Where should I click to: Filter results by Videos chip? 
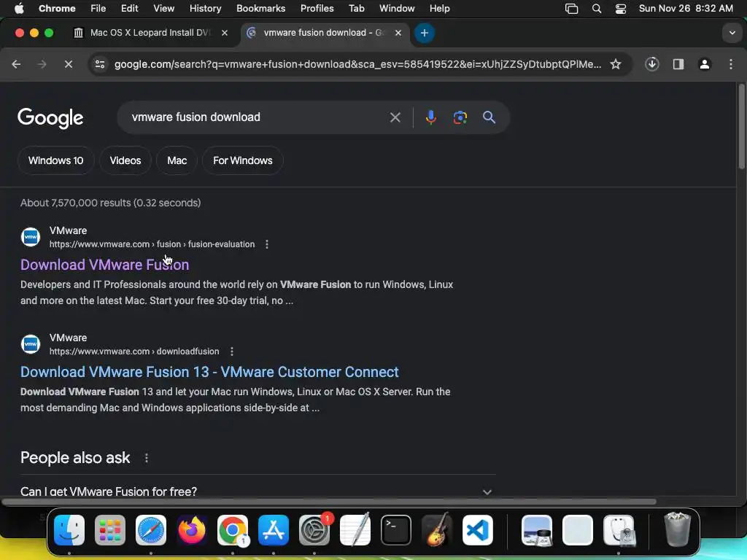[x=125, y=160]
